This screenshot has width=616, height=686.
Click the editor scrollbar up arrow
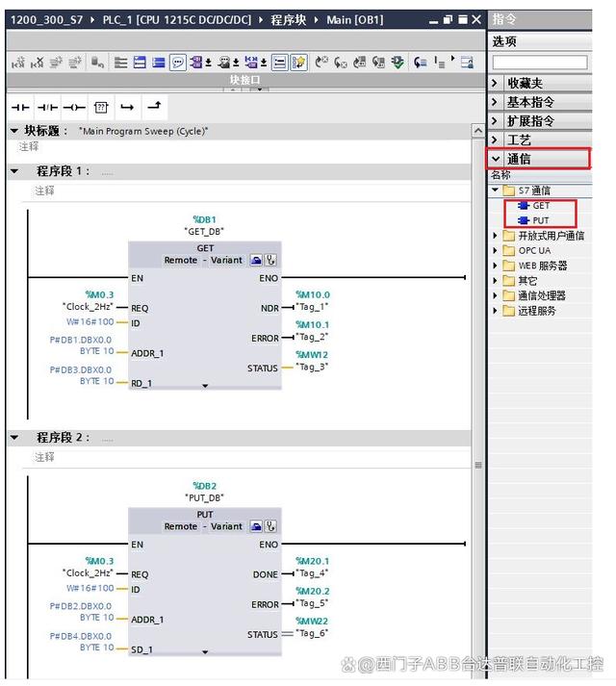477,131
